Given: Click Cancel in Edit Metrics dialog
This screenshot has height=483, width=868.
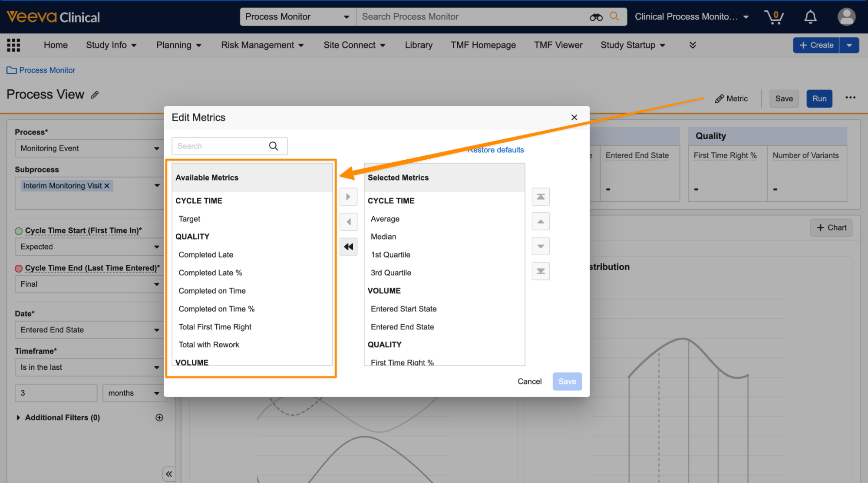Looking at the screenshot, I should (529, 381).
